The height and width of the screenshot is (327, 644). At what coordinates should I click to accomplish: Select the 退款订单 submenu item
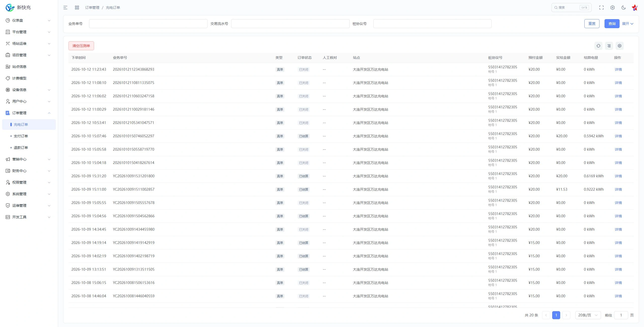pyautogui.click(x=29, y=148)
